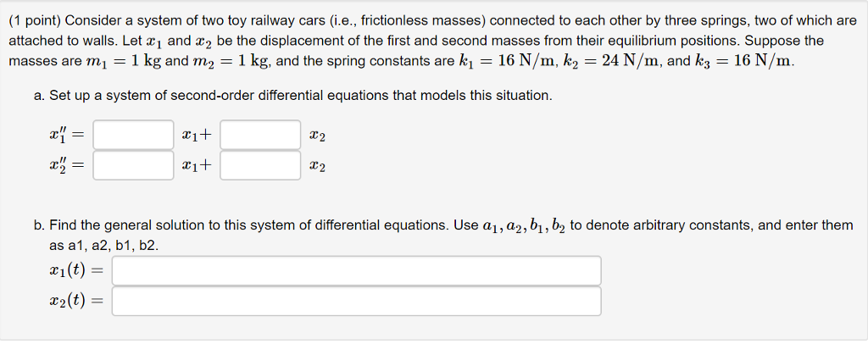
Task: Click the x2 coefficient field in x2'' equation
Action: 260,165
